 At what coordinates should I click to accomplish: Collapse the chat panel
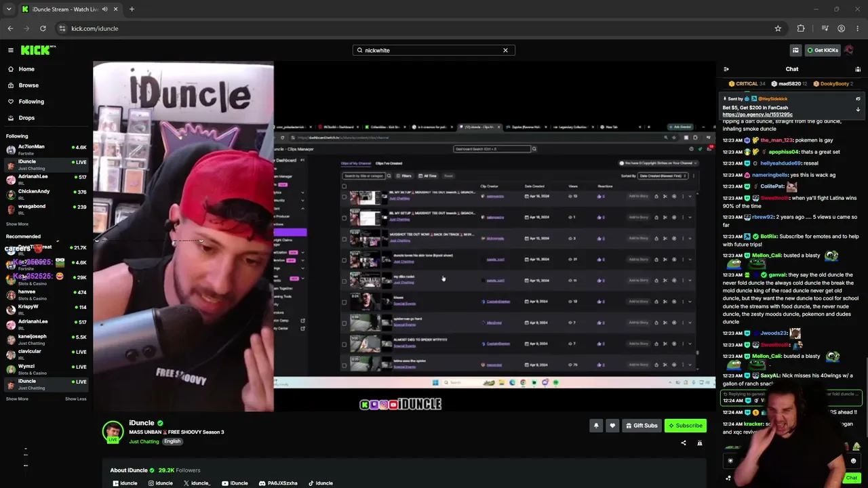click(x=726, y=69)
